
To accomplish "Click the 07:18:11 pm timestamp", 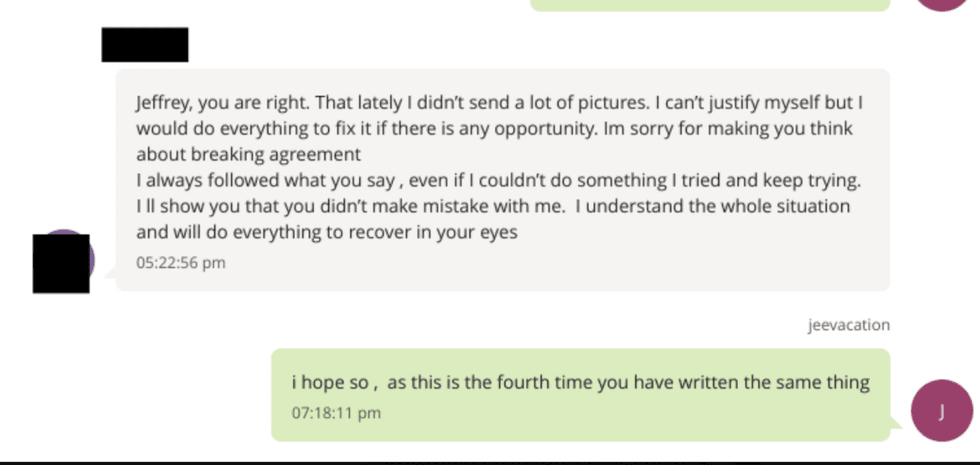I will [x=336, y=412].
